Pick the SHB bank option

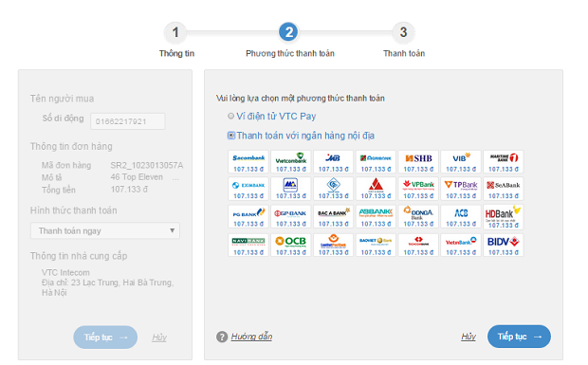pyautogui.click(x=418, y=161)
